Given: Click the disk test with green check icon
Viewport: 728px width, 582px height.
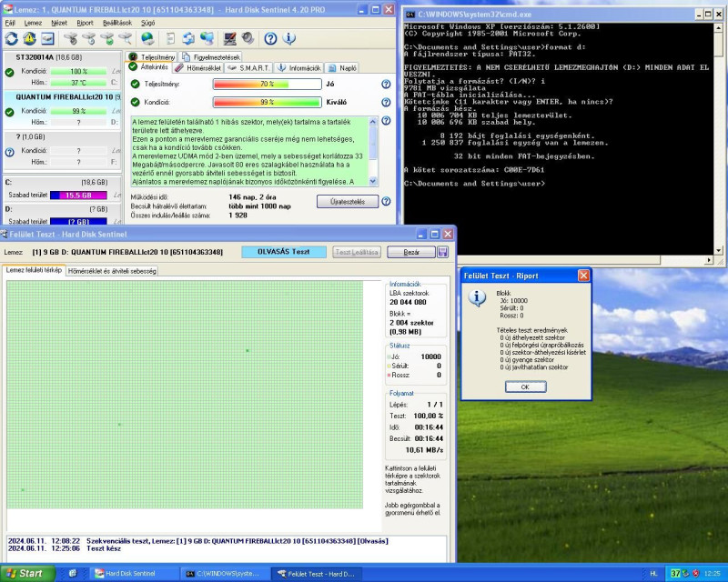Looking at the screenshot, I should 107,38.
